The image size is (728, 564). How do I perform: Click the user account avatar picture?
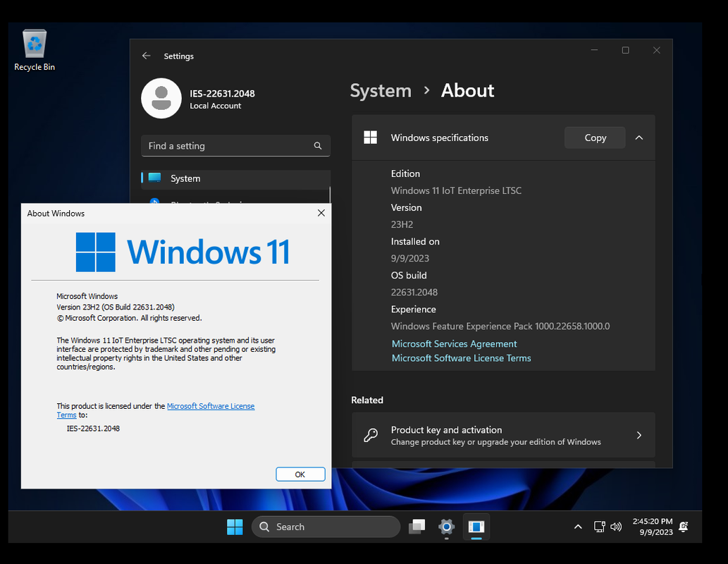pyautogui.click(x=161, y=98)
